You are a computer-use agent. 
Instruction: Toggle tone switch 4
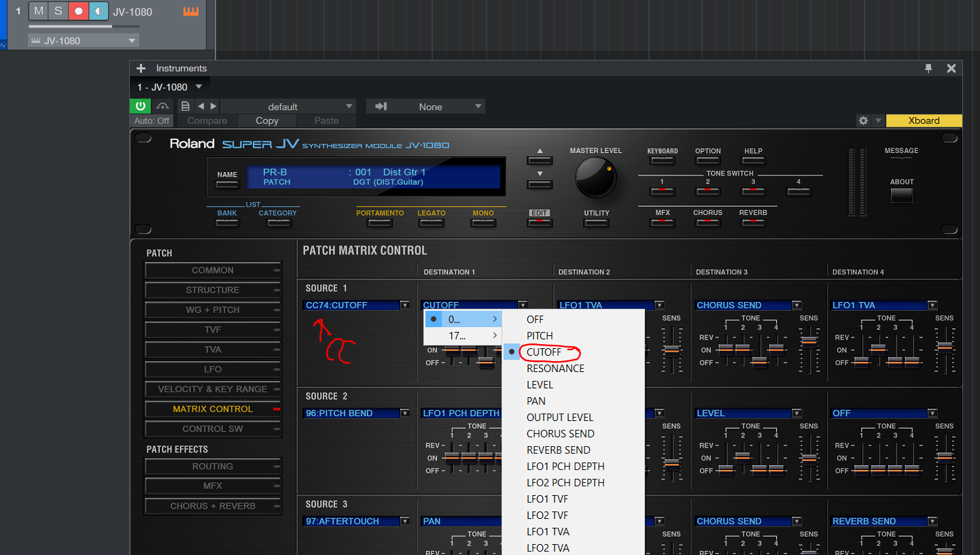799,191
